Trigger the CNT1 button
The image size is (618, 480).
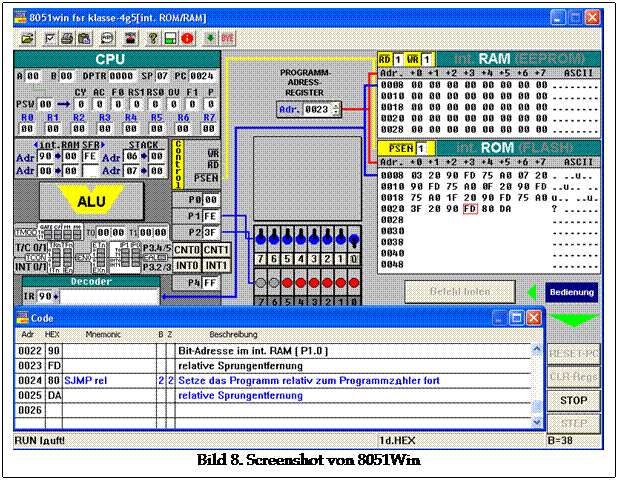(216, 250)
